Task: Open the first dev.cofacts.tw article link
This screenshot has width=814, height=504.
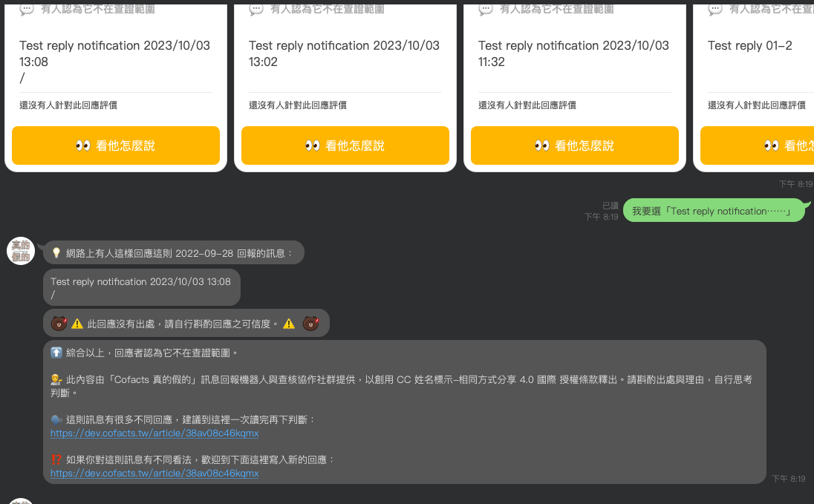Action: [x=154, y=433]
